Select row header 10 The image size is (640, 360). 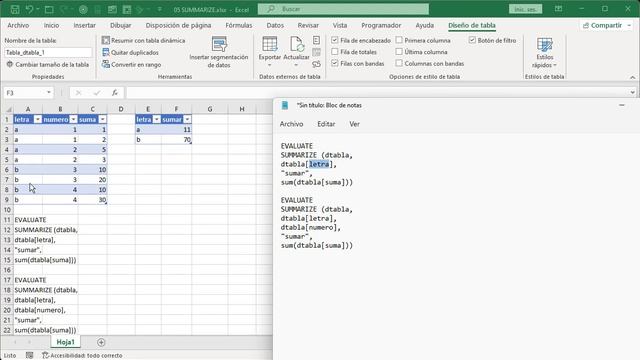point(7,210)
